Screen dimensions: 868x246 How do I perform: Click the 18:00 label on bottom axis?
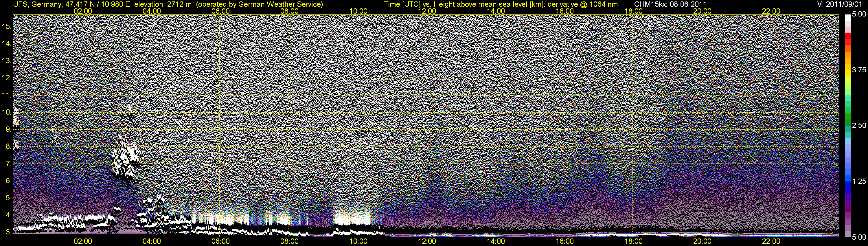click(x=633, y=241)
